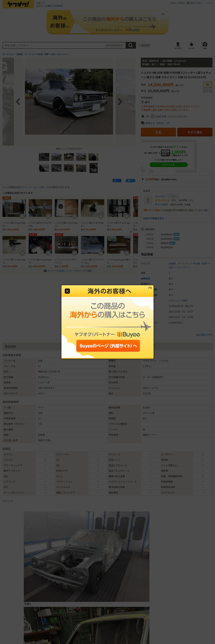
Task: Open the 500,000円 recommended item image
Action: [14, 208]
